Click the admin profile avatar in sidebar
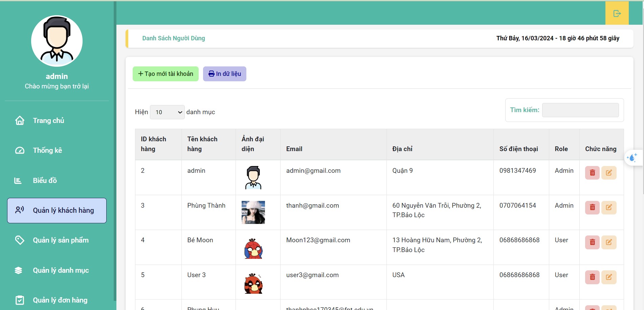The image size is (644, 310). 57,41
